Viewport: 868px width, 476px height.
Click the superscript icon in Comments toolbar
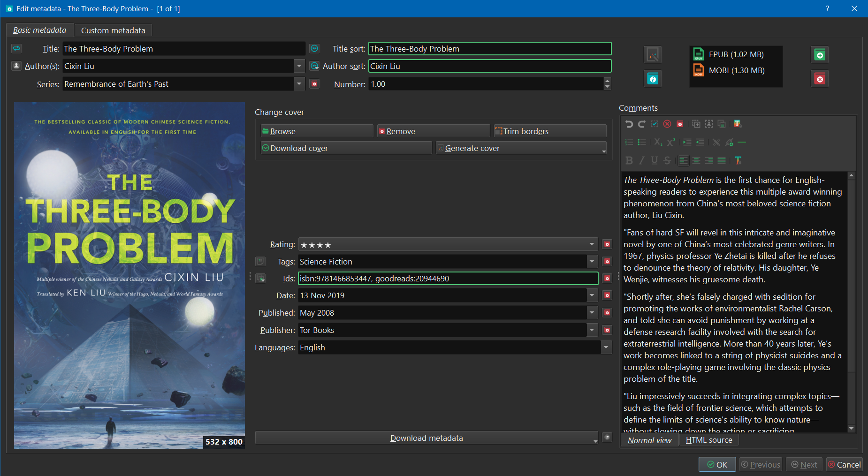(671, 142)
